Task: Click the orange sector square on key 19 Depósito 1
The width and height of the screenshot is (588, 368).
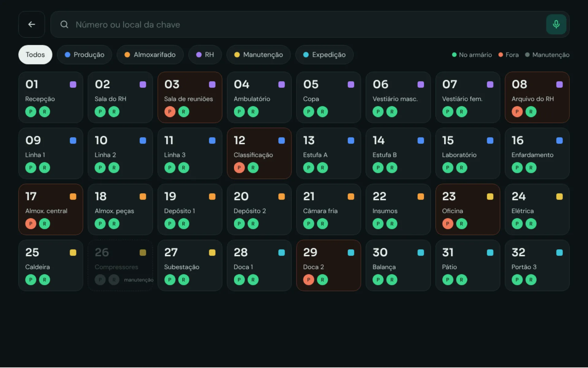Action: [x=212, y=197]
